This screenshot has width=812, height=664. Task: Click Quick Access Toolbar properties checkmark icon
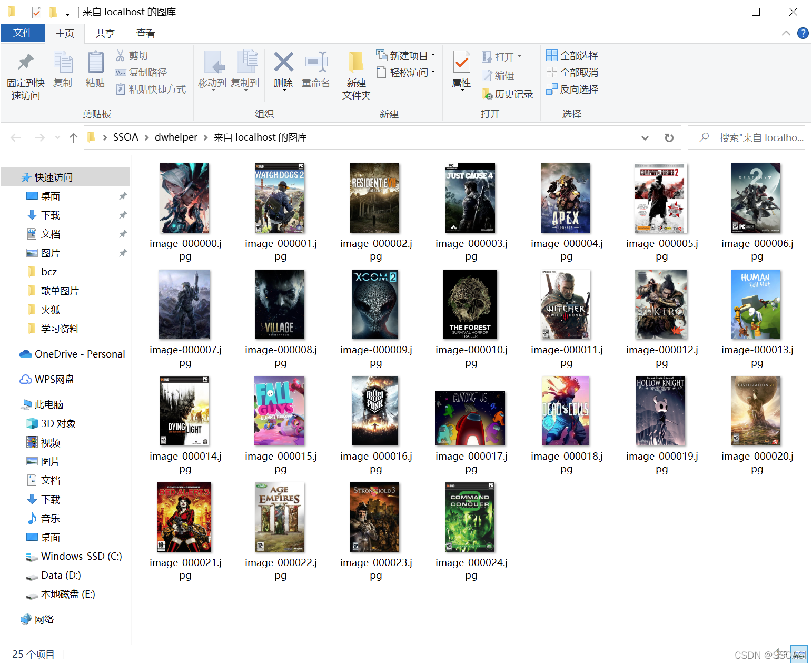coord(36,12)
